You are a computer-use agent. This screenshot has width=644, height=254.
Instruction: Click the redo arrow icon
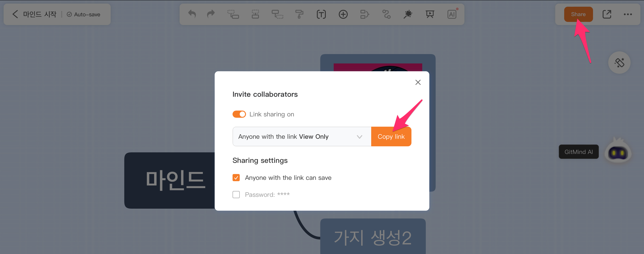[x=211, y=14]
